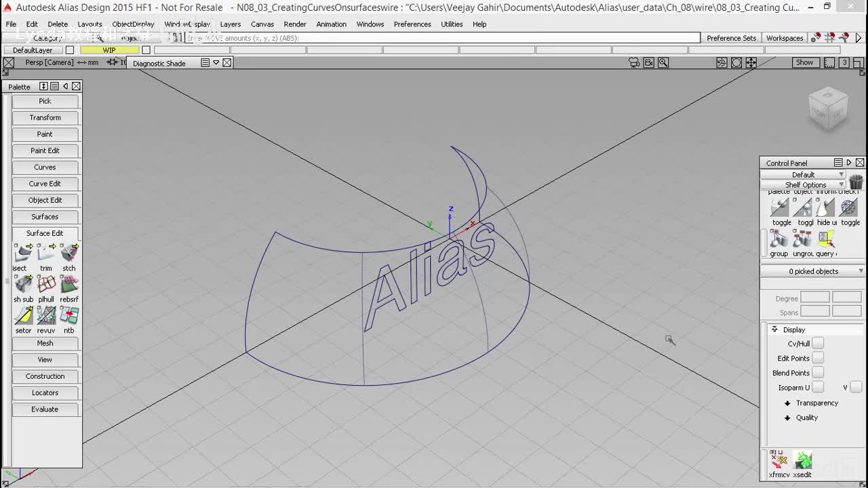Select the set orientation (setor) tool
868x488 pixels.
(23, 316)
